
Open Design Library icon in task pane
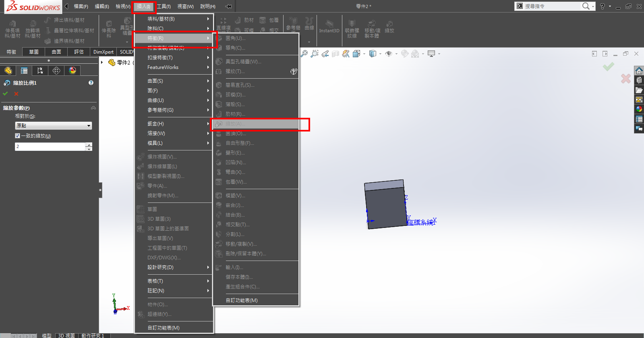click(639, 80)
